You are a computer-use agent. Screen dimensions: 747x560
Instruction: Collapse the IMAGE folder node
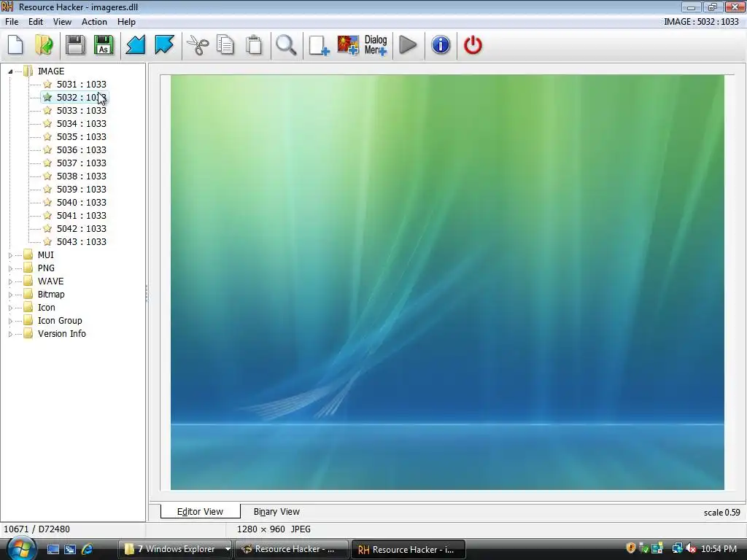(10, 71)
